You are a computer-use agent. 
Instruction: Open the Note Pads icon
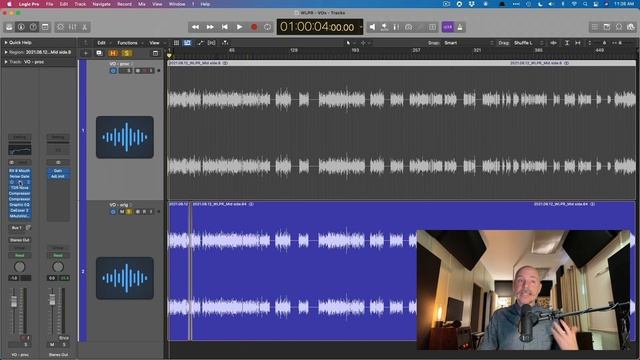(x=607, y=27)
